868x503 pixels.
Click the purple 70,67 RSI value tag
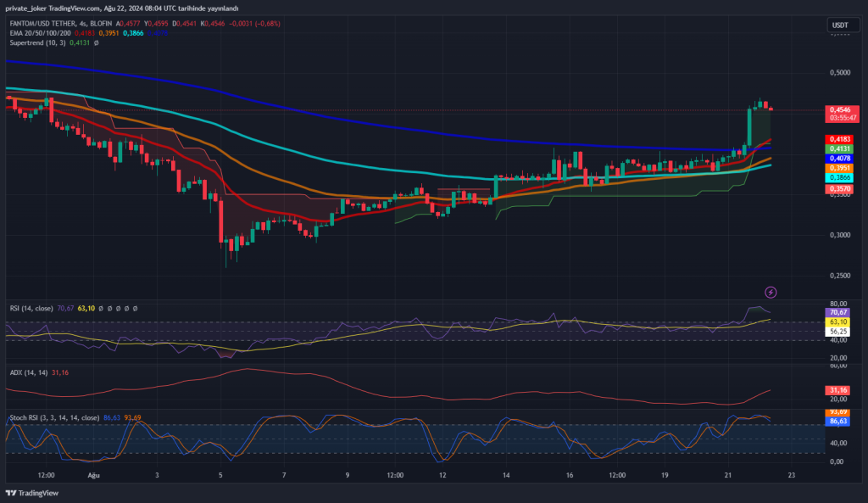click(840, 312)
